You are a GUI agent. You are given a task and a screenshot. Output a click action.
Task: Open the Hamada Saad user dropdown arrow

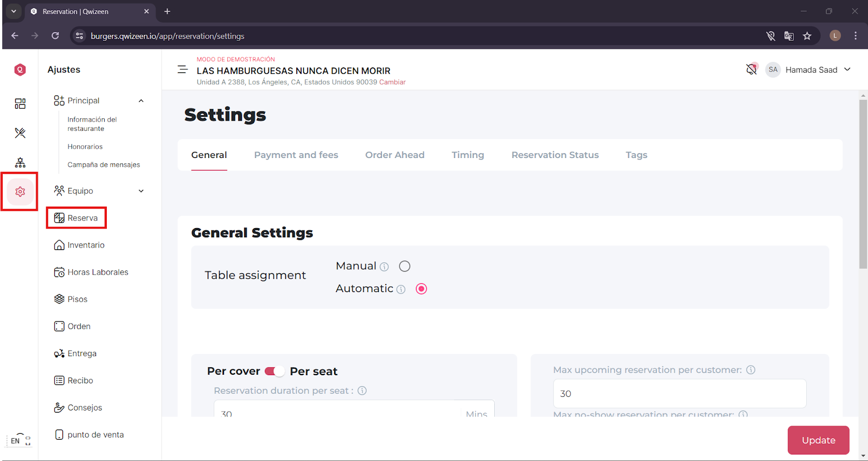point(847,70)
